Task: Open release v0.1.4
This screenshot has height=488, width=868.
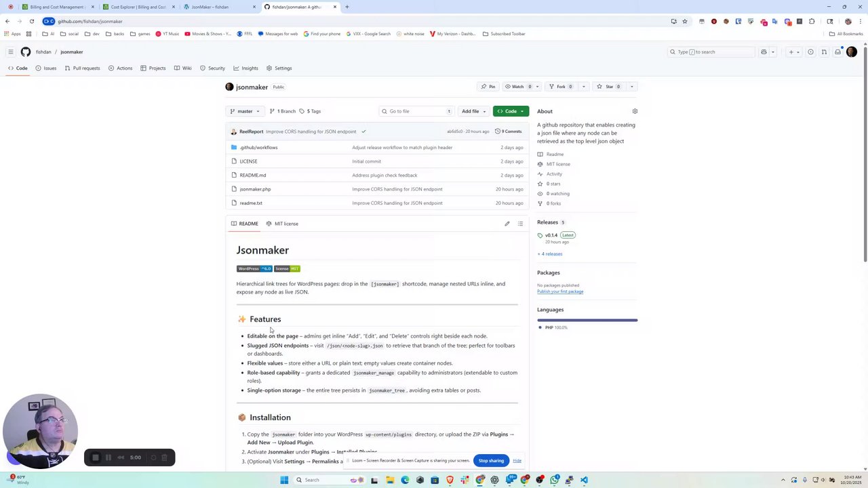Action: (551, 235)
